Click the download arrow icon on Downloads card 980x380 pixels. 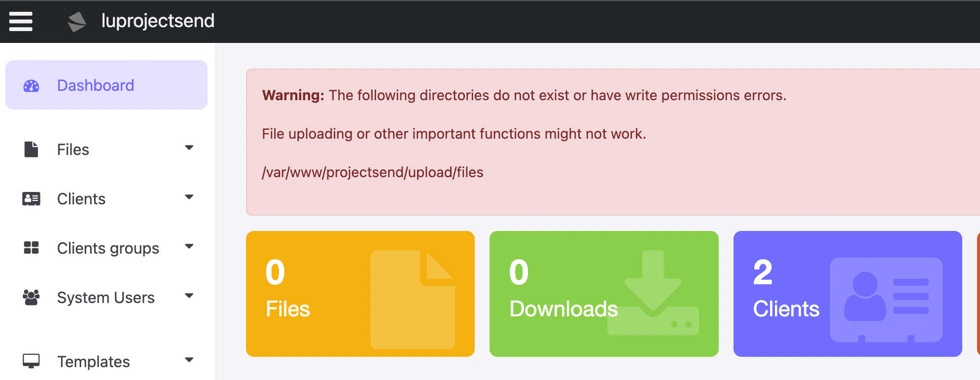(652, 286)
